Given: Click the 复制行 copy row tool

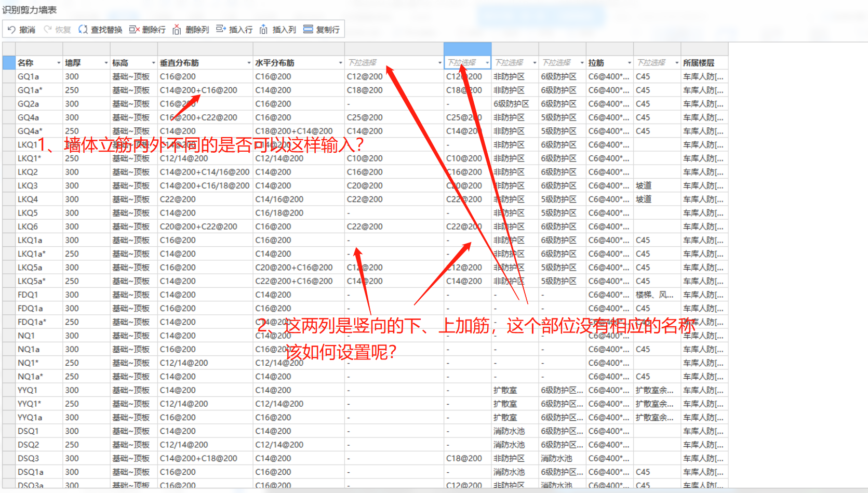Looking at the screenshot, I should [322, 30].
